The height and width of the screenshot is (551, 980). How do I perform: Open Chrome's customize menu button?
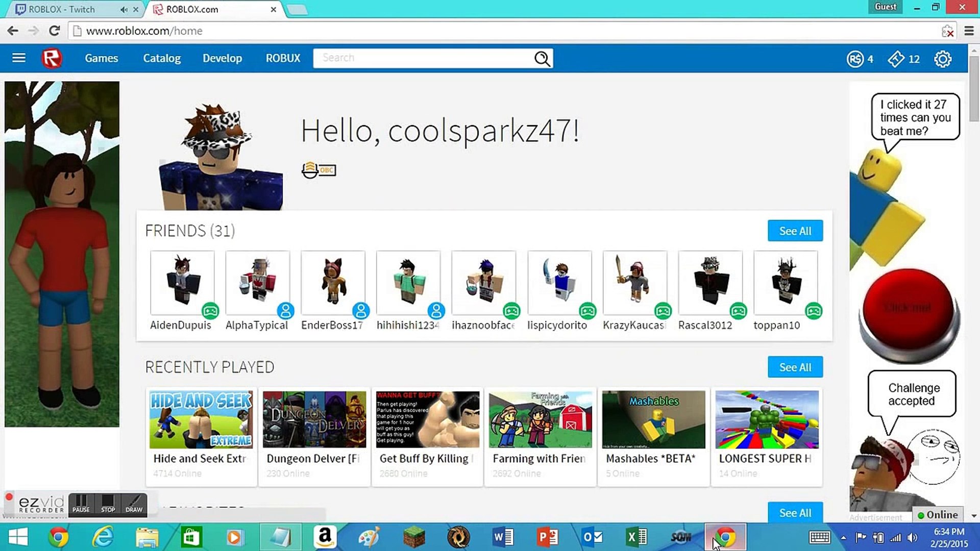point(969,31)
